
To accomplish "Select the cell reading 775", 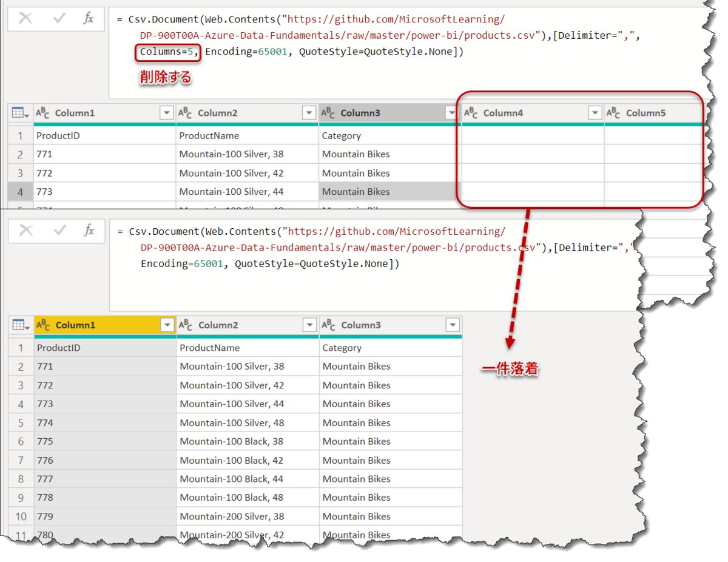I will pos(106,441).
